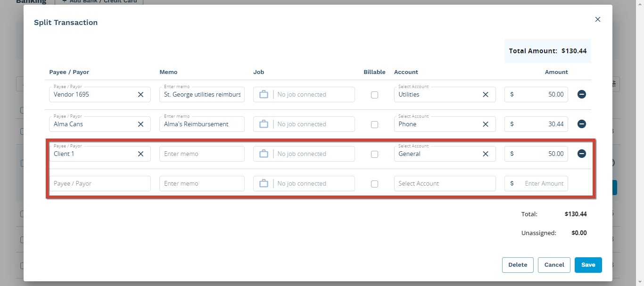Click briefcase job icon in the empty row
Screen dimensions: 644x286
pos(264,183)
